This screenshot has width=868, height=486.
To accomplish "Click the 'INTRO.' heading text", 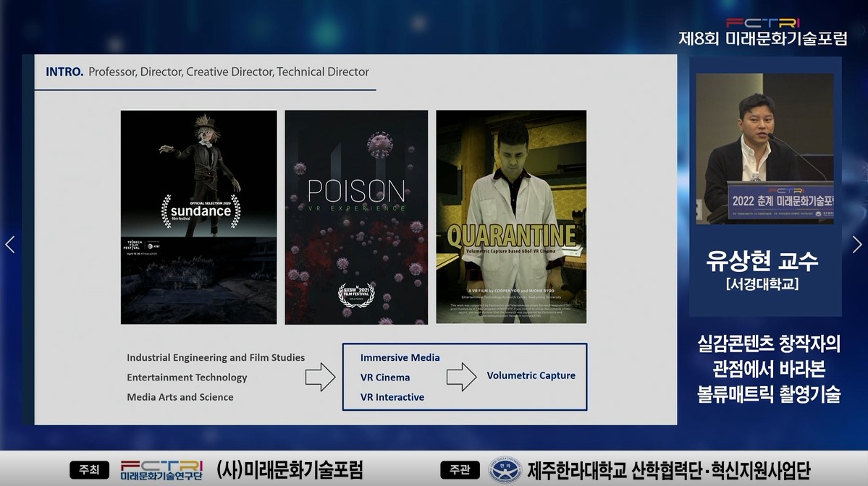I will tap(64, 72).
